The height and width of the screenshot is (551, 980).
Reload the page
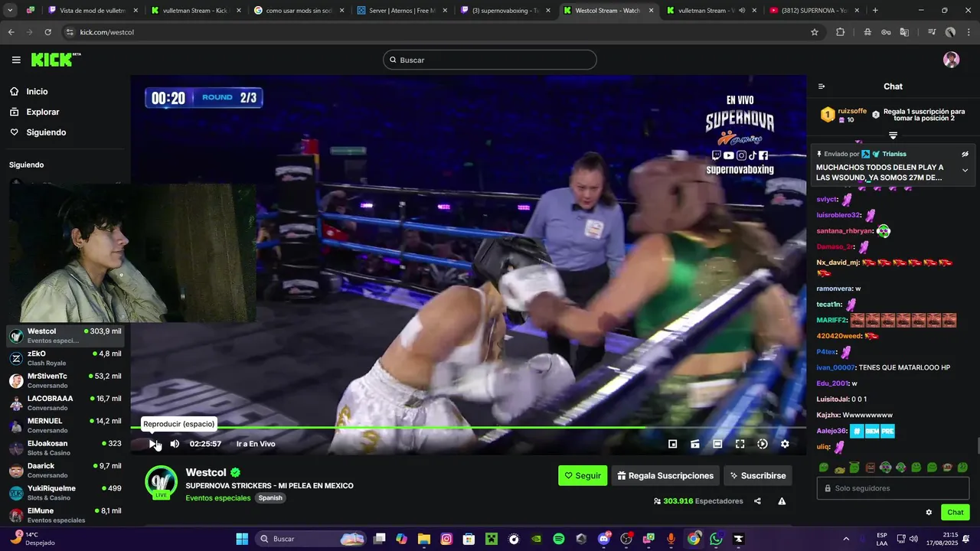(x=48, y=32)
